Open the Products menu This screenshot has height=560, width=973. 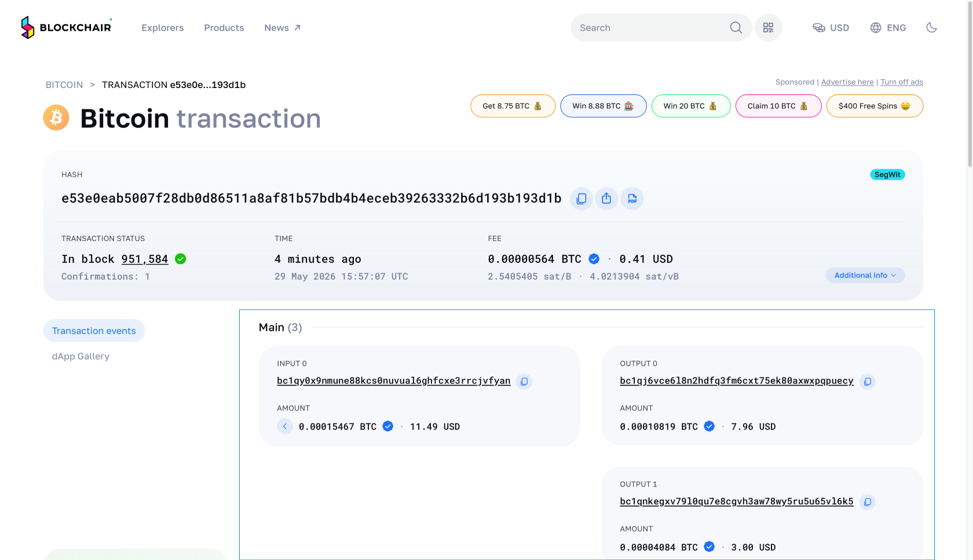click(224, 28)
